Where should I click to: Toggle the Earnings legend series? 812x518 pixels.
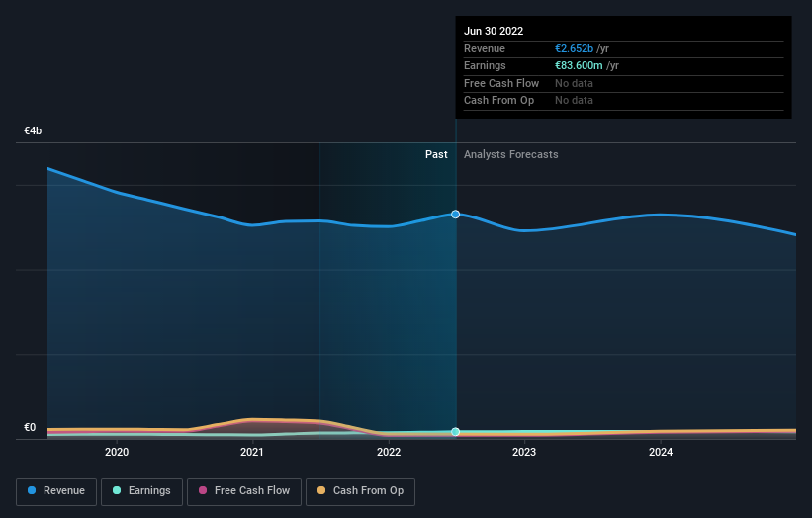point(141,491)
